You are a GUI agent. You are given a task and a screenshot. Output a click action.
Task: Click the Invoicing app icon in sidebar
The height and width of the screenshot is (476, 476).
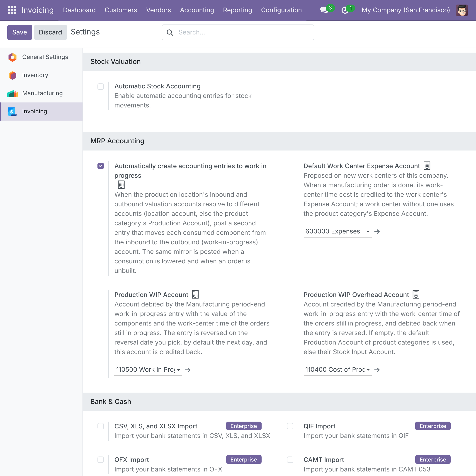pos(12,111)
